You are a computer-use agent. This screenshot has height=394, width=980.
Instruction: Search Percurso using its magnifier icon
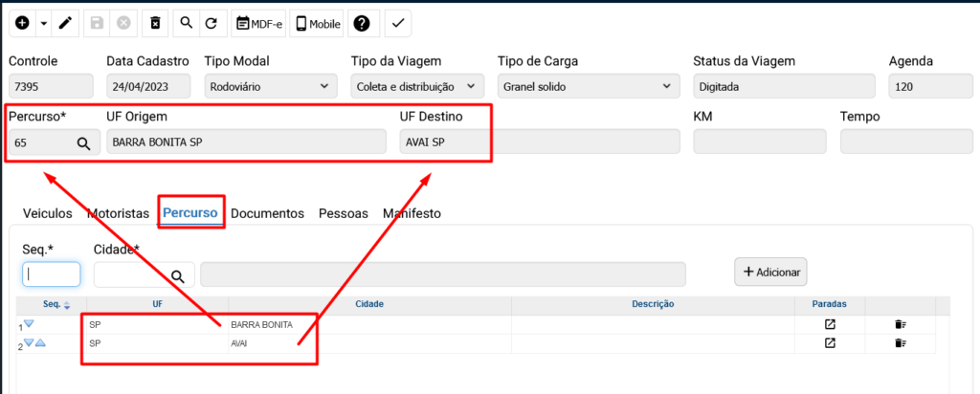point(83,142)
